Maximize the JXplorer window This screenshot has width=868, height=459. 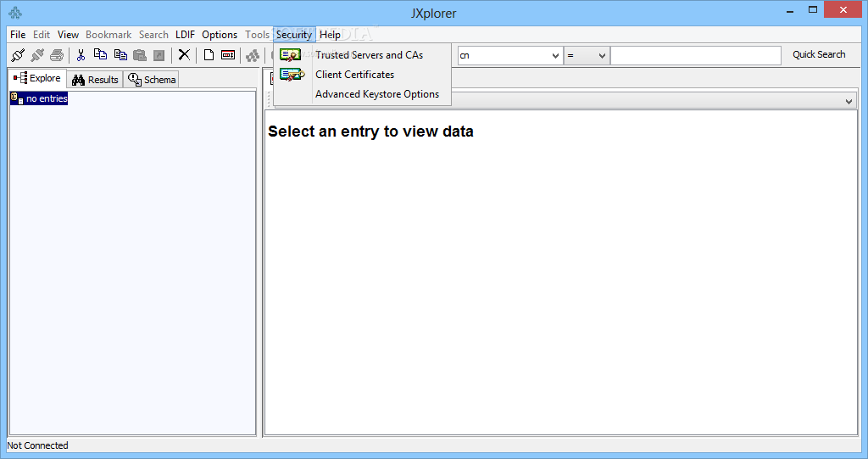tap(813, 10)
